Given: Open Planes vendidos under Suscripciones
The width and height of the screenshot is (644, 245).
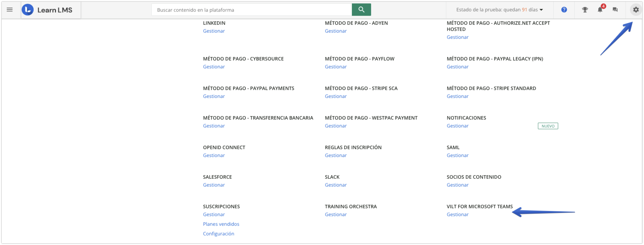Looking at the screenshot, I should [x=221, y=224].
